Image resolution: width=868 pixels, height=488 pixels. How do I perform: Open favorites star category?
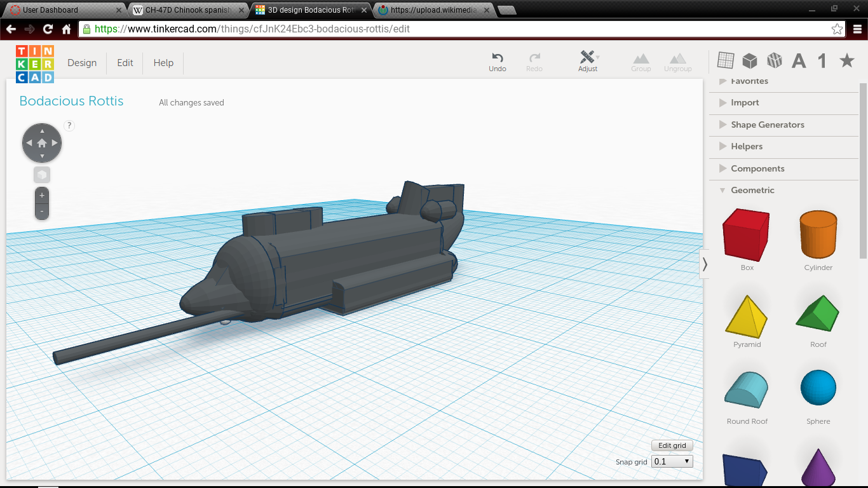(847, 60)
